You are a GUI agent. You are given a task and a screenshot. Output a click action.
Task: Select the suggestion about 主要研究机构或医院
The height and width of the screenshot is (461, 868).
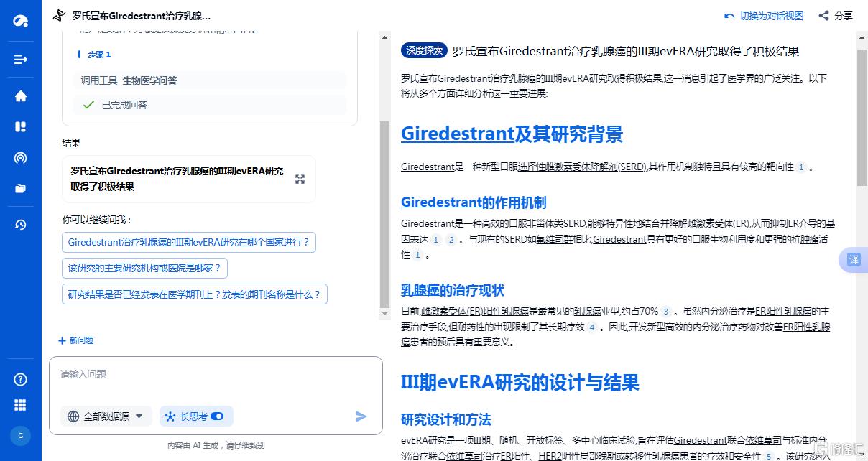click(x=145, y=269)
